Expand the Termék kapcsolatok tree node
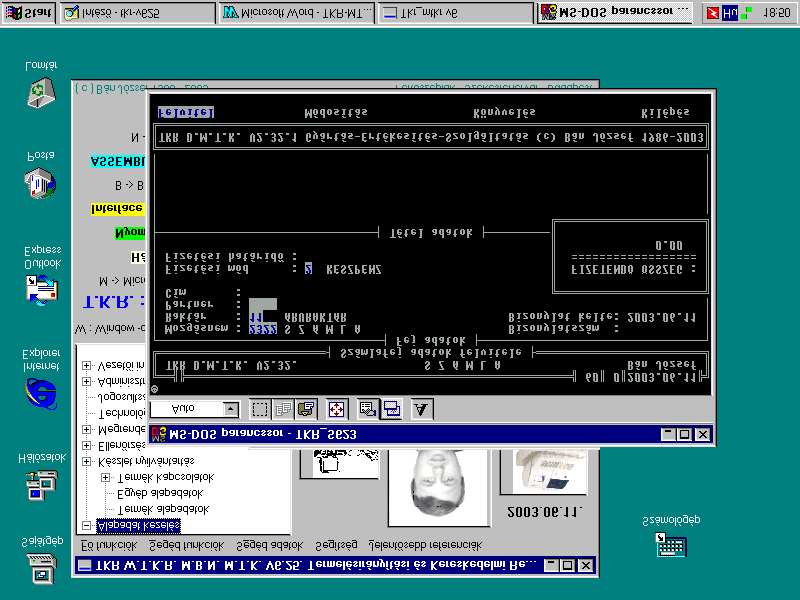The image size is (800, 600). tap(105, 478)
